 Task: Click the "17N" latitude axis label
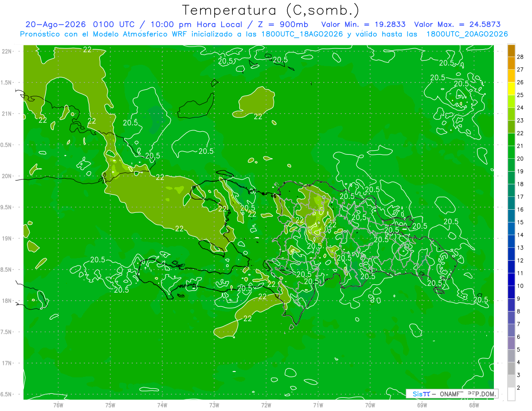coord(7,363)
